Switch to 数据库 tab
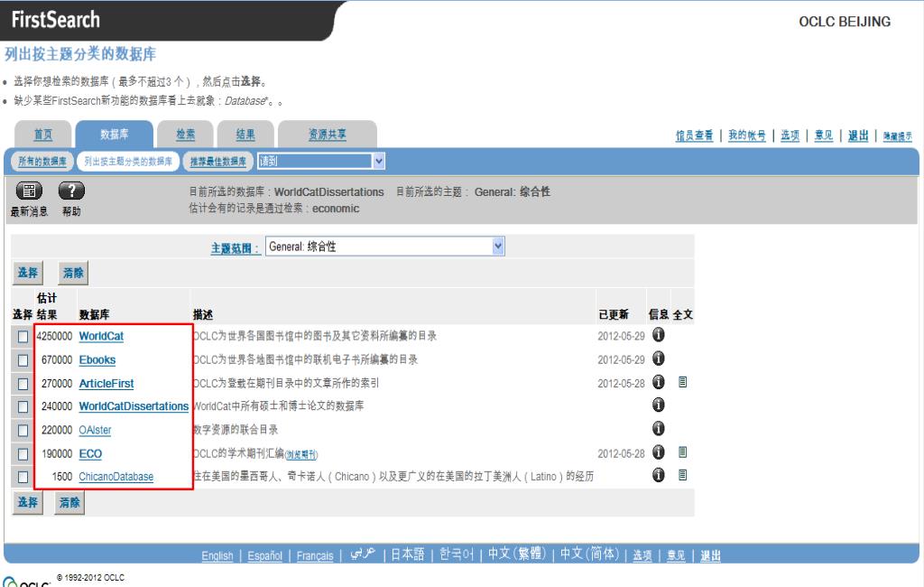 (x=115, y=135)
